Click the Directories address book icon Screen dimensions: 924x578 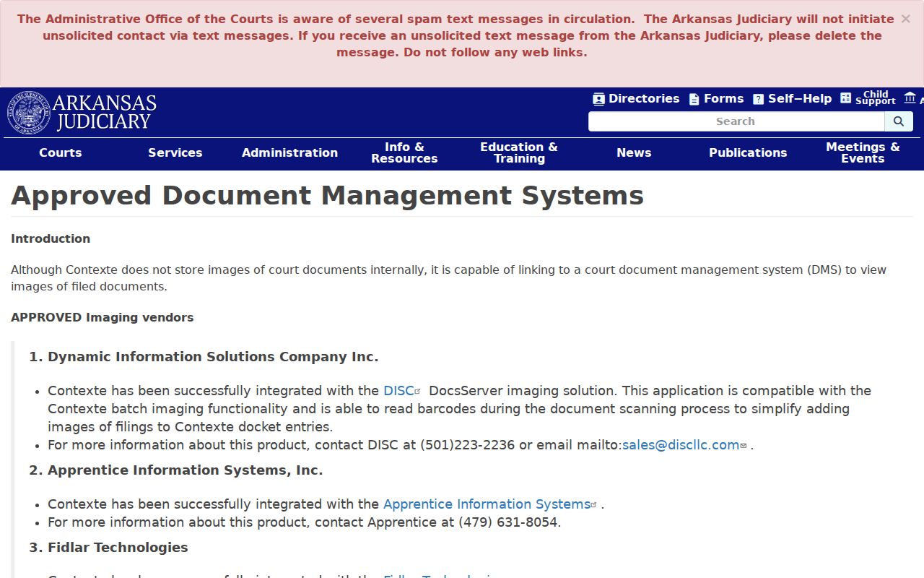[x=598, y=99]
